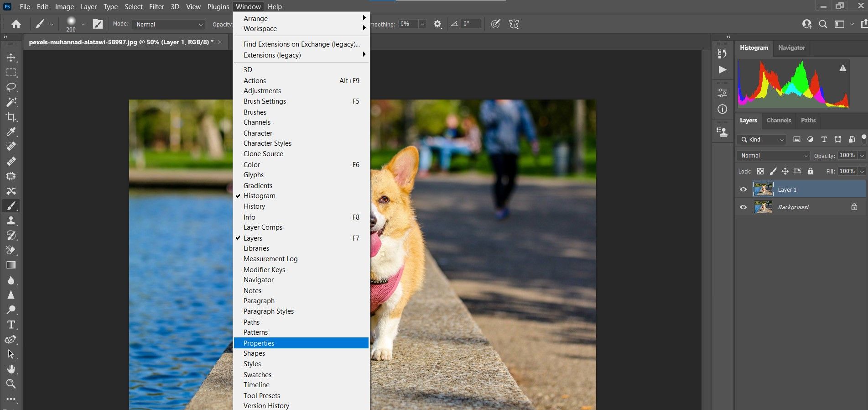Open the layer blend mode dropdown
Screen dimensions: 868x410
773,156
